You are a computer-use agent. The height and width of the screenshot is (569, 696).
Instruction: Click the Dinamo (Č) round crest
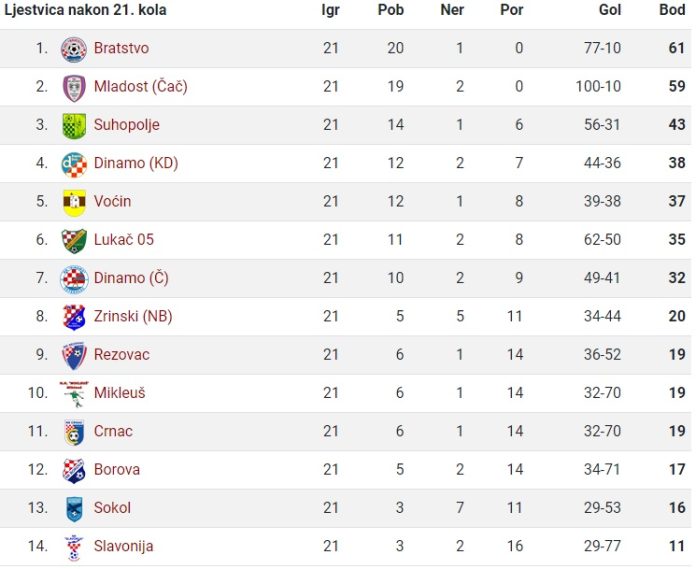pyautogui.click(x=74, y=279)
